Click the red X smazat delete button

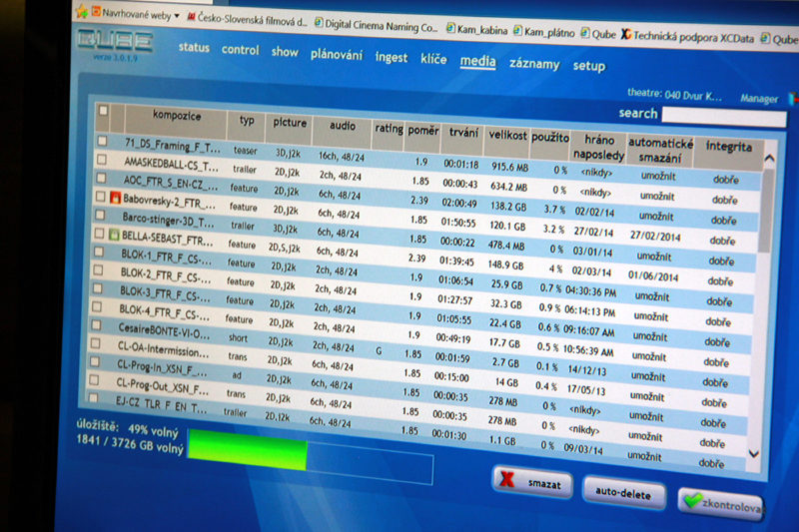(x=532, y=484)
